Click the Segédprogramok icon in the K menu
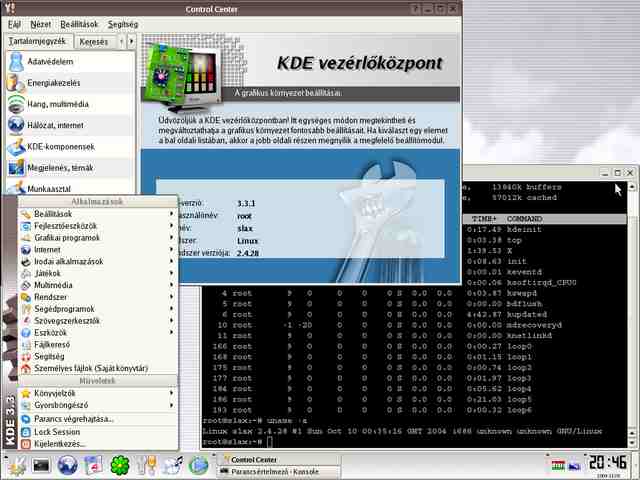The image size is (640, 480). (x=26, y=309)
